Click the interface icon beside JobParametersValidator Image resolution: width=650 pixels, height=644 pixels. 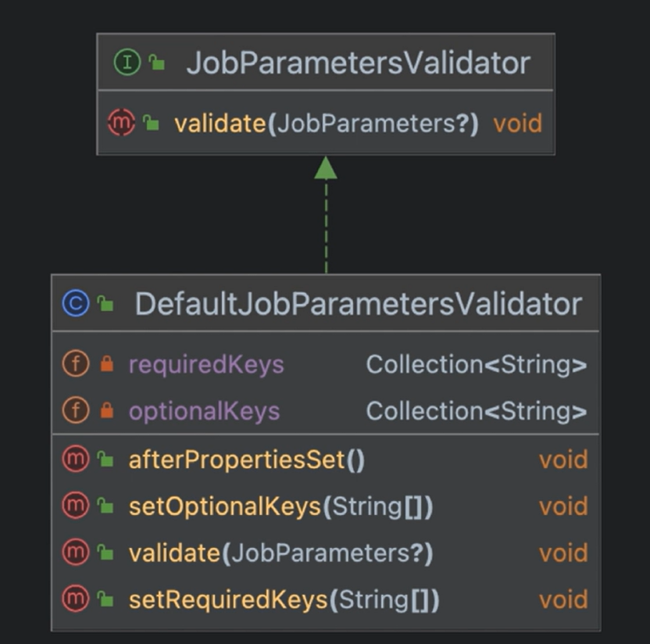[127, 63]
